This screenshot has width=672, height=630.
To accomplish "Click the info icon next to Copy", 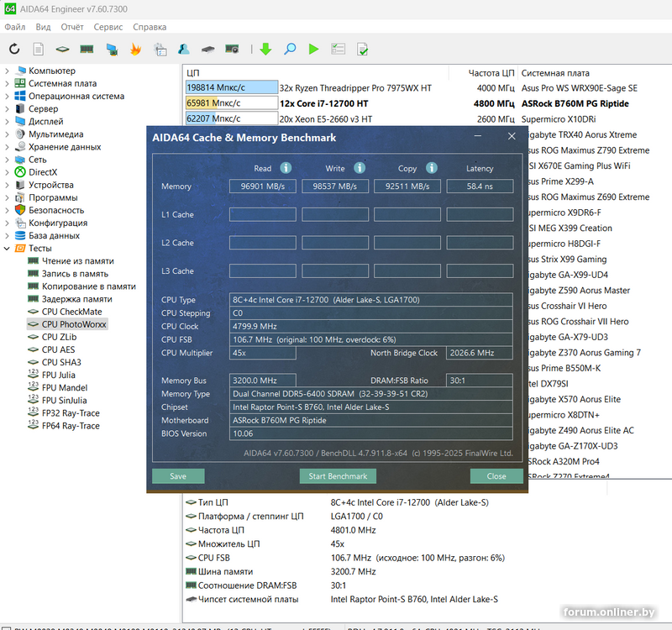I will [x=432, y=168].
